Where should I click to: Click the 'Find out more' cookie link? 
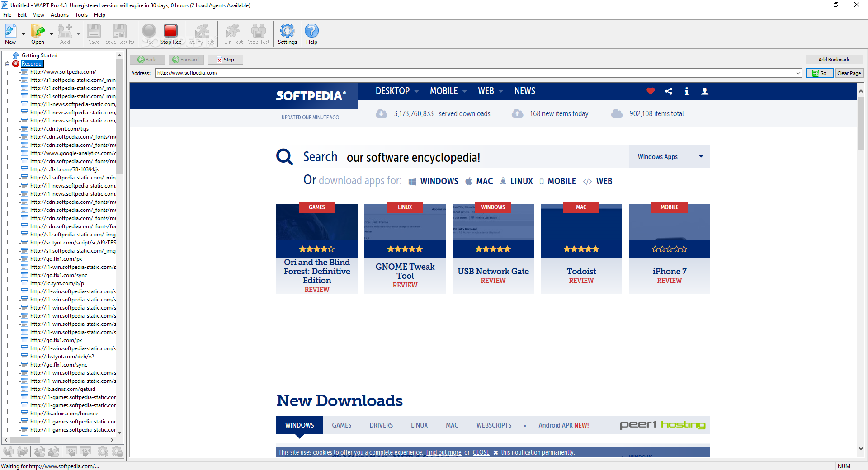point(443,452)
